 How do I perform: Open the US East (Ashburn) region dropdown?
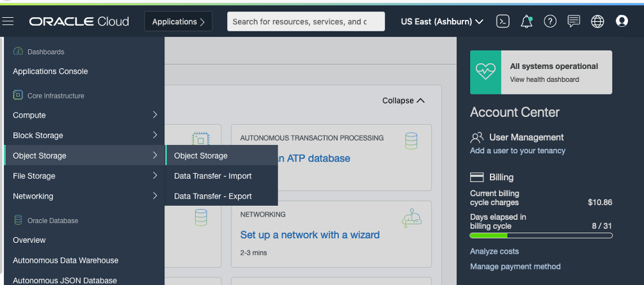(x=441, y=22)
